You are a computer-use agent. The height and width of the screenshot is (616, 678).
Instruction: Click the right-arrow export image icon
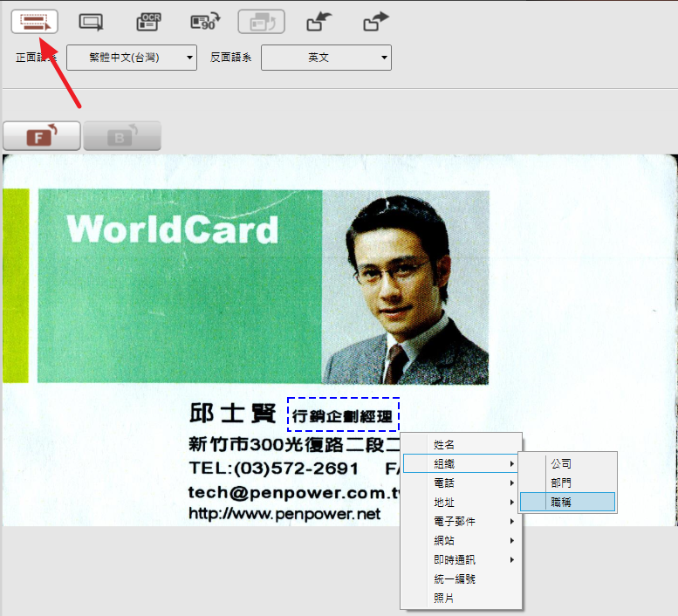tap(376, 22)
